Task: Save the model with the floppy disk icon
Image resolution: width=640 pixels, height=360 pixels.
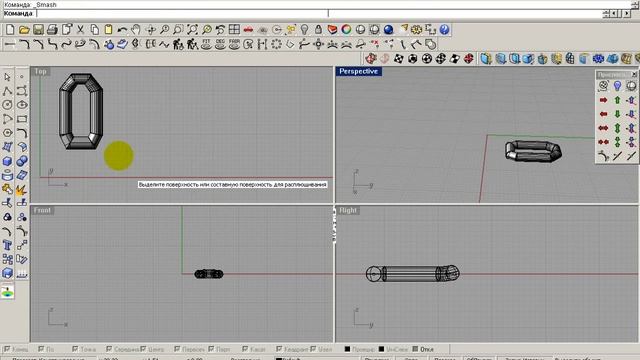Action: coord(38,29)
